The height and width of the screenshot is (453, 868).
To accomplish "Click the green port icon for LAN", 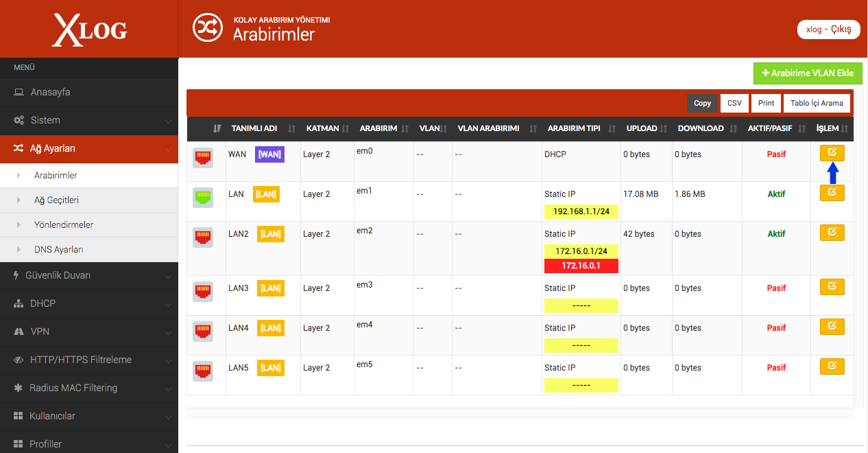I will 203,198.
